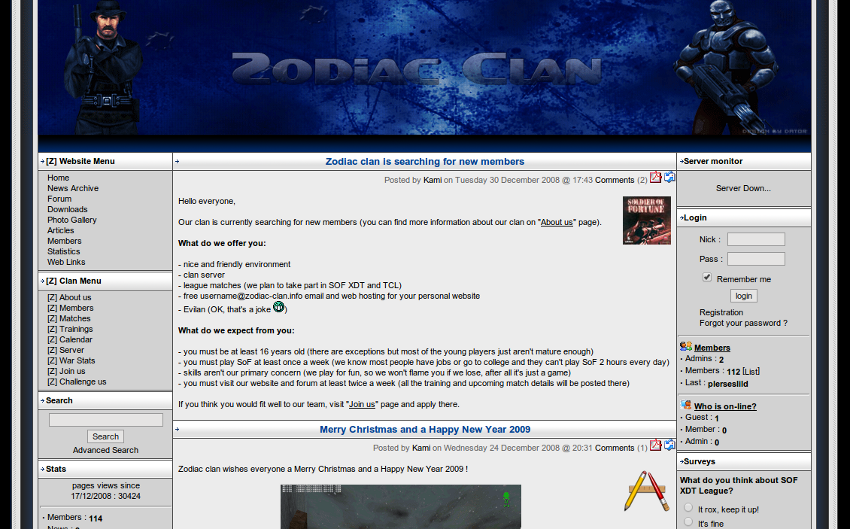
Task: Click the 'Join us' inline link
Action: [362, 404]
